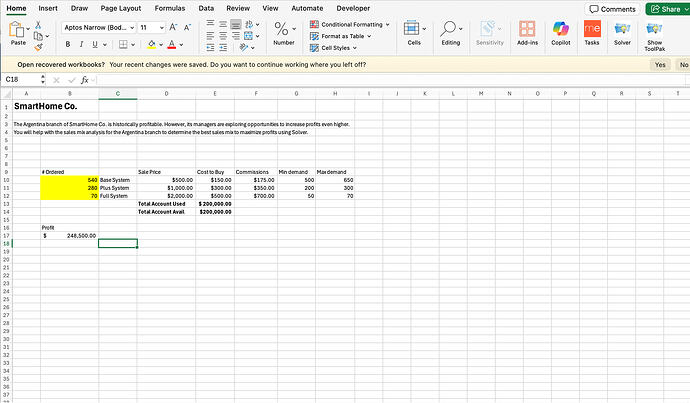Open the Formulas tab

[170, 8]
